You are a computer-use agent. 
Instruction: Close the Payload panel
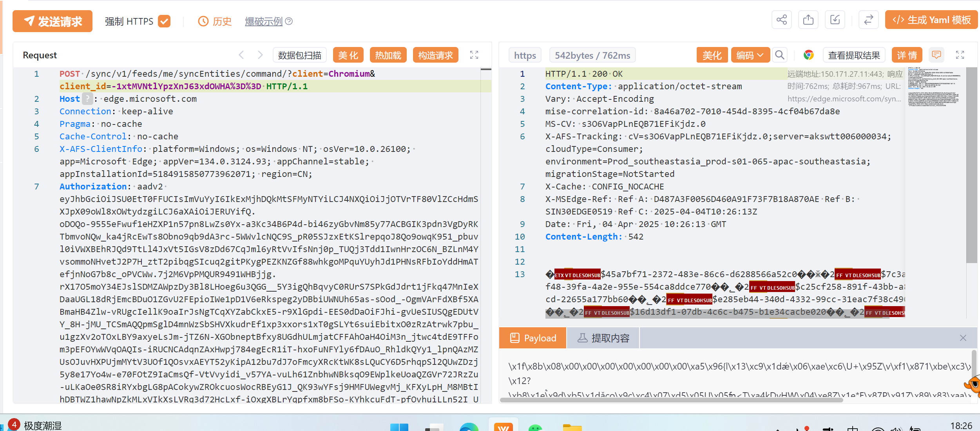click(963, 338)
